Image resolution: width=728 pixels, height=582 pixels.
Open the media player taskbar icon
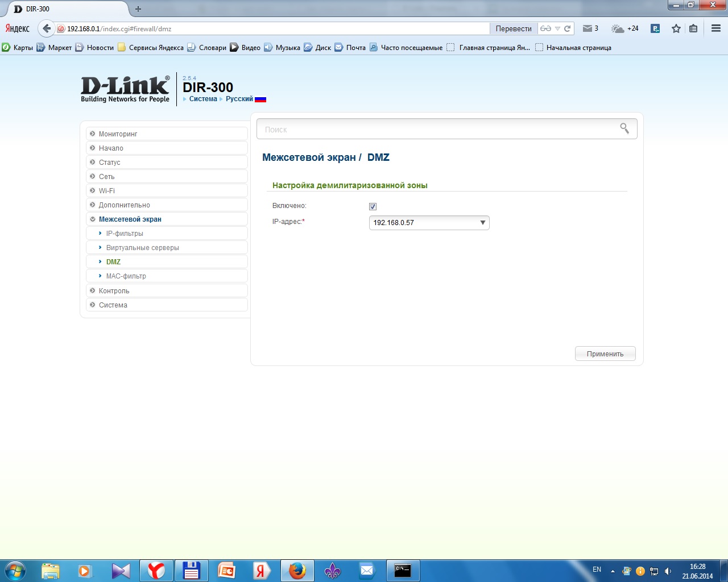point(85,571)
